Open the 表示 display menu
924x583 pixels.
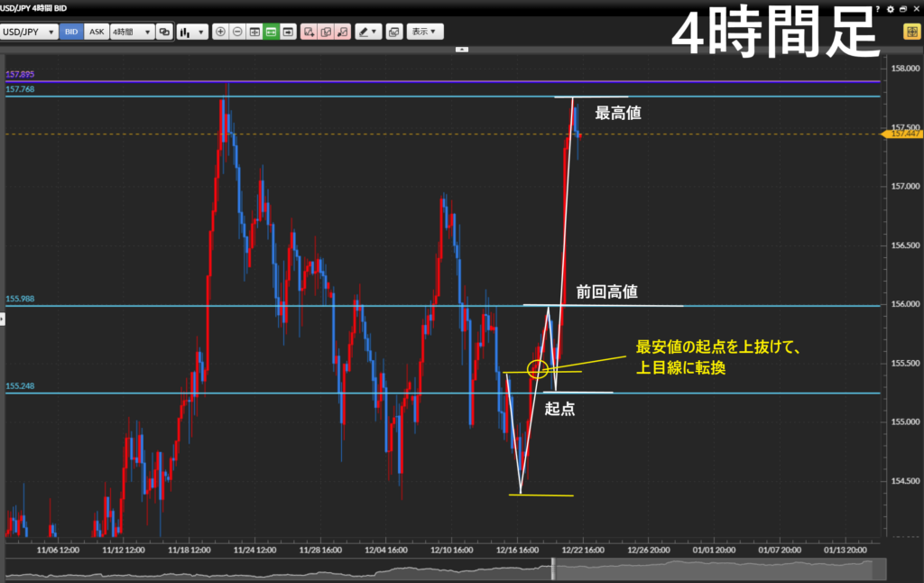click(424, 32)
